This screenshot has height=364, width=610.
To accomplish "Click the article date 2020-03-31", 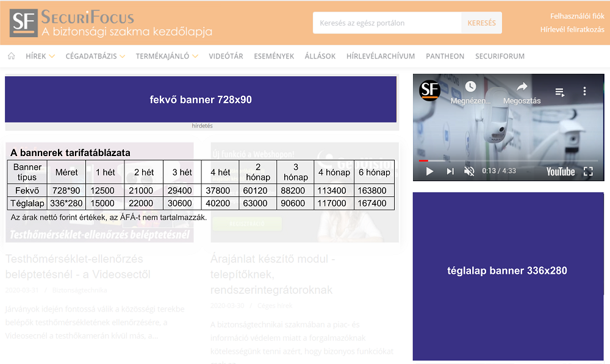I will [x=22, y=290].
